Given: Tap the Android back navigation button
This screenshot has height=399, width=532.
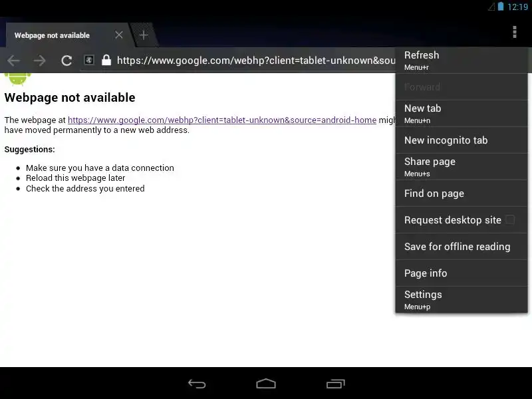Looking at the screenshot, I should pos(197,384).
